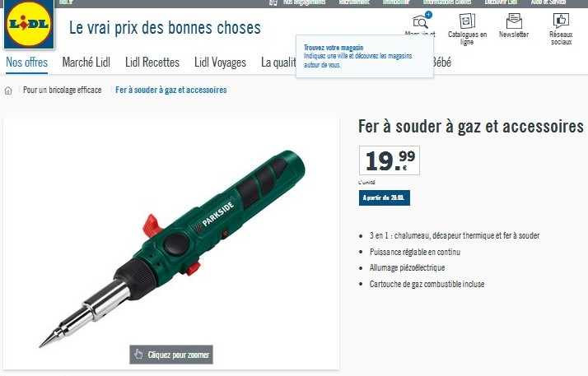The width and height of the screenshot is (588, 376).
Task: Click the Fer à souder breadcrumb link
Action: [x=171, y=90]
